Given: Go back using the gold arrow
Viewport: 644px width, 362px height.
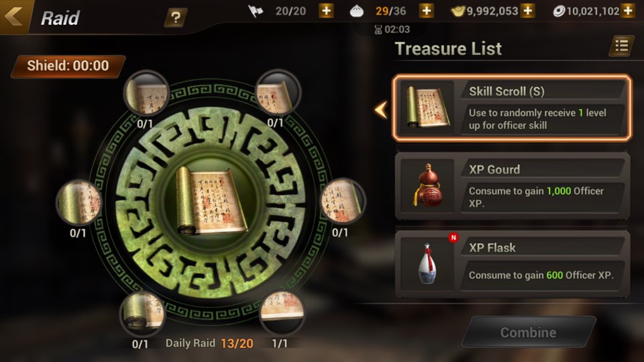Looking at the screenshot, I should click(13, 15).
